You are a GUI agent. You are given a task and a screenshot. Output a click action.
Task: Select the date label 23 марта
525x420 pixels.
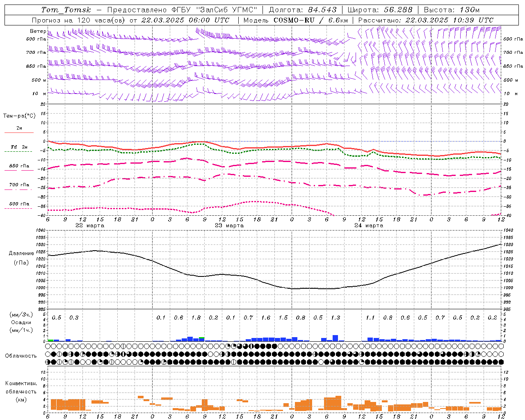click(x=229, y=226)
